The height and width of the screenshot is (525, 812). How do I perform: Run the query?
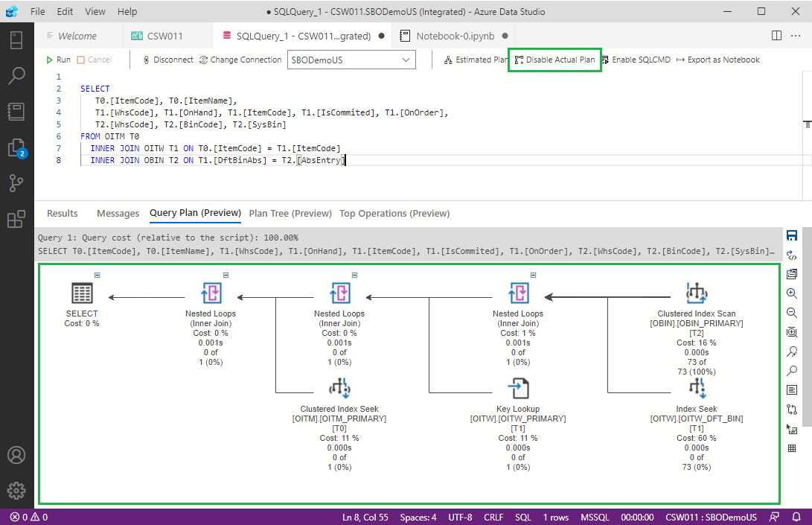[58, 60]
